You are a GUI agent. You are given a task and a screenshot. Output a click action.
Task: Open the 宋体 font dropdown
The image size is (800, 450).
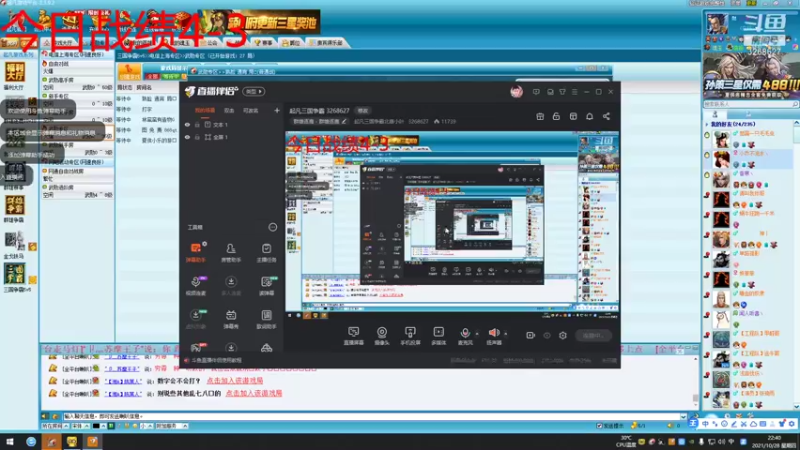coord(80,426)
